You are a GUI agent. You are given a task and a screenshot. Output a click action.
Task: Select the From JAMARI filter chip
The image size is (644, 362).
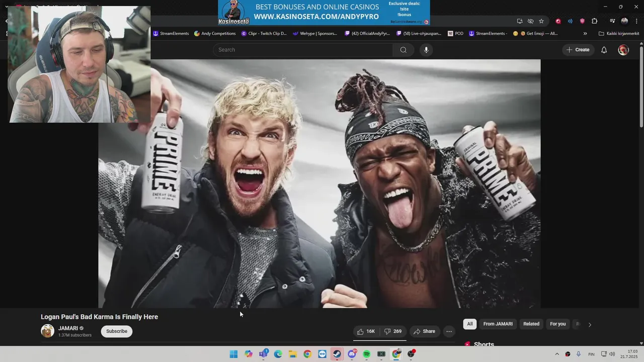point(498,324)
